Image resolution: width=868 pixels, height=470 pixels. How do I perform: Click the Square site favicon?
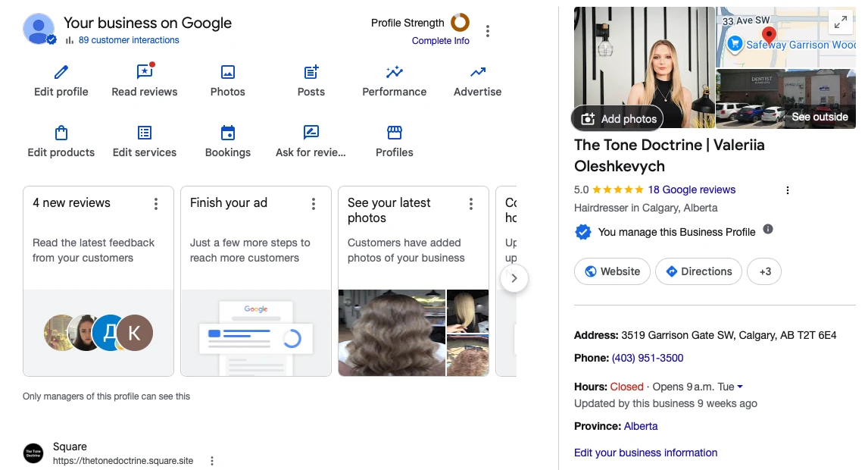33,453
